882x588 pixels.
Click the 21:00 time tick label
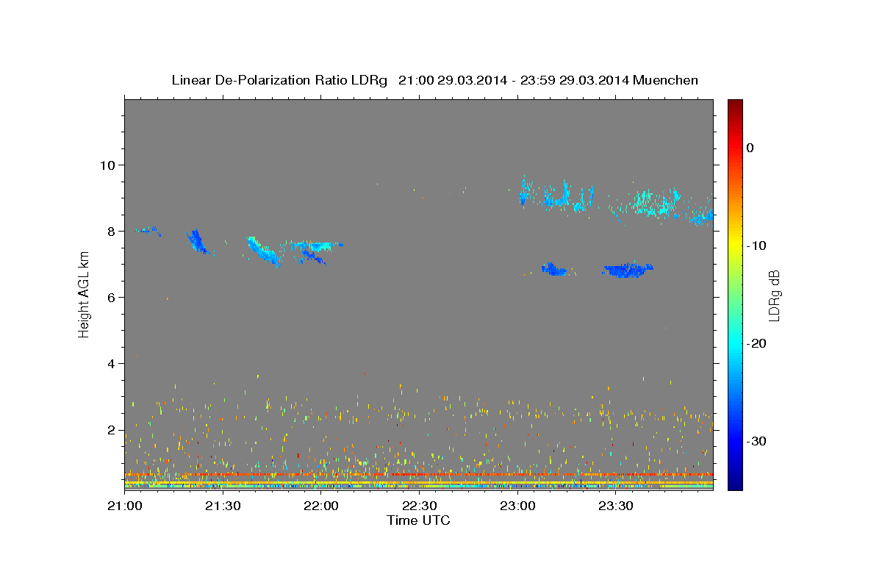tap(124, 506)
